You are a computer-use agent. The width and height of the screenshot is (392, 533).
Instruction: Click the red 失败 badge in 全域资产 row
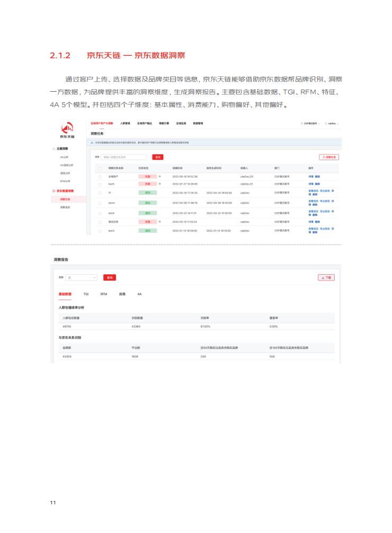point(148,177)
